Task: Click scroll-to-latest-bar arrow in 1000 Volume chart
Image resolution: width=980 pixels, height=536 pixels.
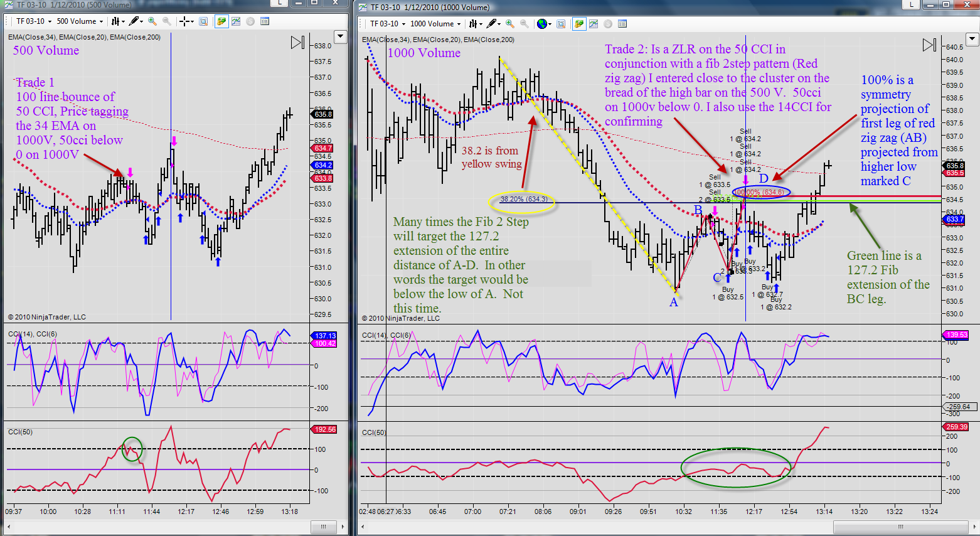Action: click(930, 45)
